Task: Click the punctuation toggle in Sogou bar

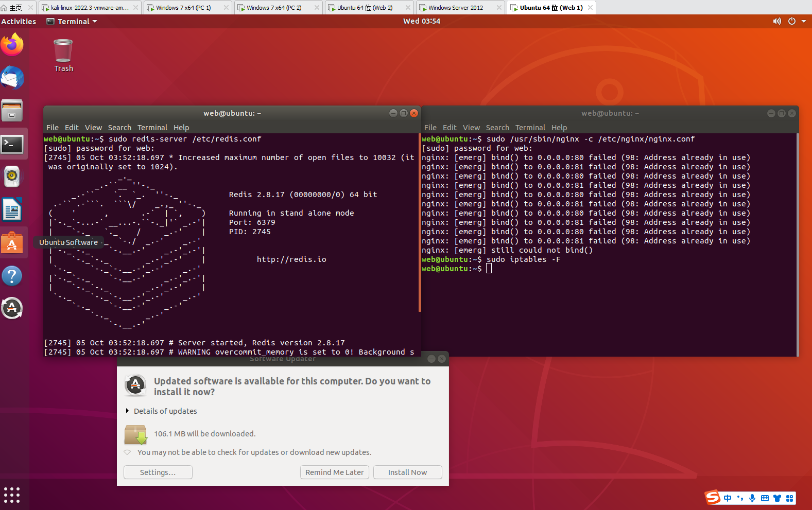Action: [x=740, y=498]
